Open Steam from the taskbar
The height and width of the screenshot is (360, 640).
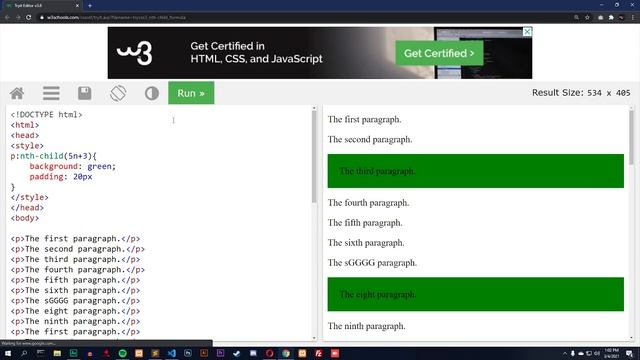[x=237, y=353]
